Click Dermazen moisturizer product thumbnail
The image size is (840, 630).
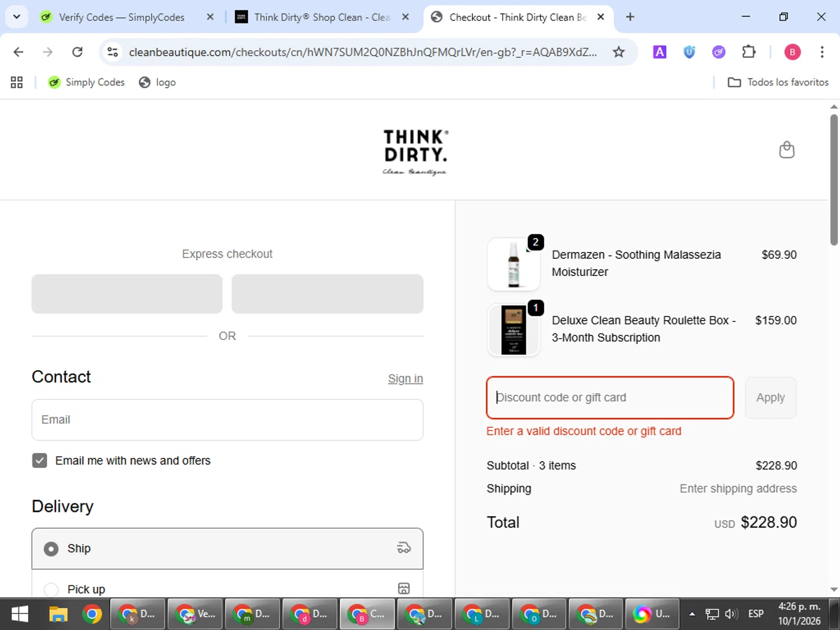[514, 264]
